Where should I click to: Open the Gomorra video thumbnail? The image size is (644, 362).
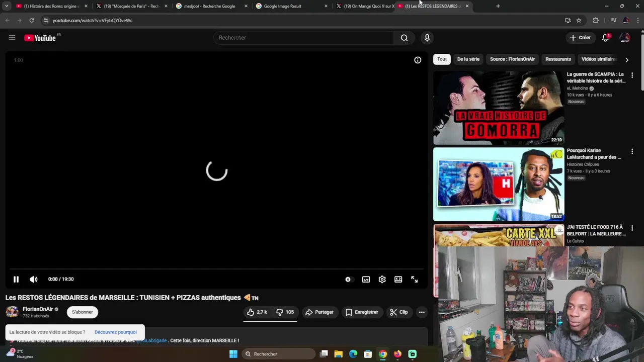coord(499,108)
